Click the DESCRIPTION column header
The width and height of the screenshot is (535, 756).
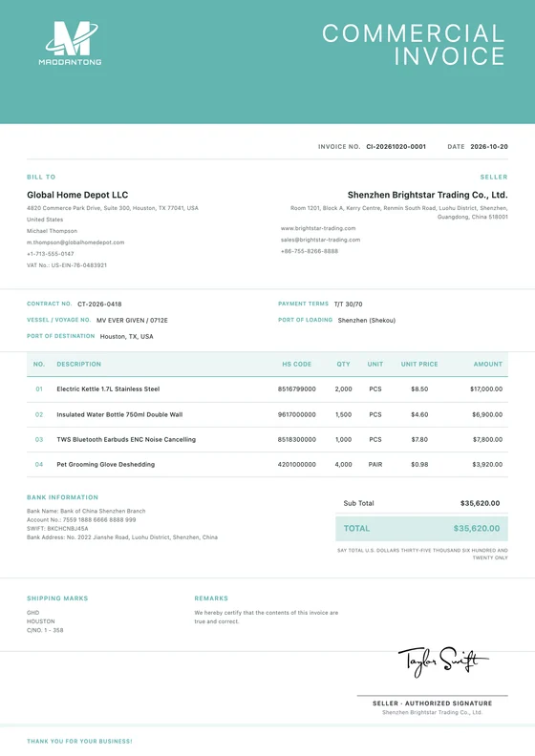pos(78,364)
